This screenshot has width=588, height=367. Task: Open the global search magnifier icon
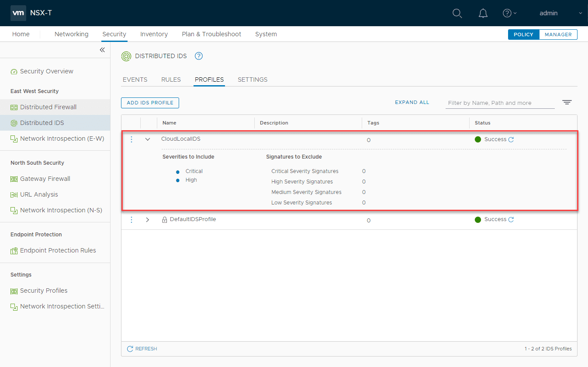pos(457,13)
